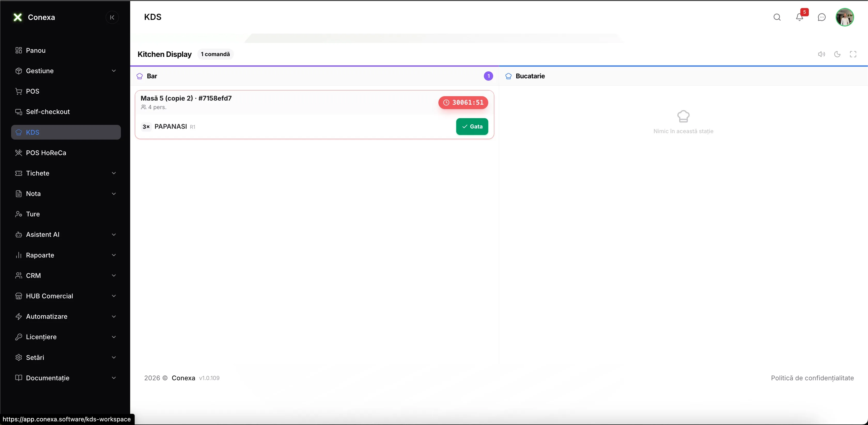Image resolution: width=868 pixels, height=425 pixels.
Task: Select KDS in the sidebar
Action: click(x=66, y=132)
